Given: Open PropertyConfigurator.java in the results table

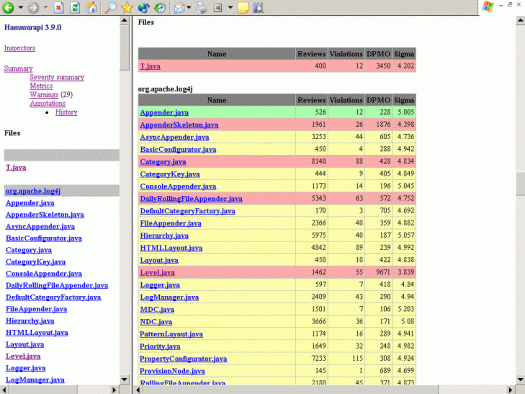Looking at the screenshot, I should tap(183, 359).
